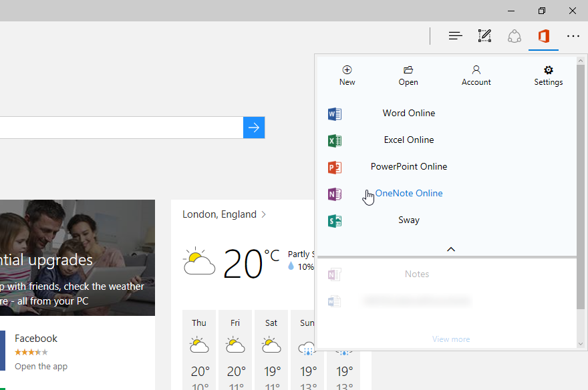588x390 pixels.
Task: Open the Settings gear in Office panel
Action: (x=549, y=70)
